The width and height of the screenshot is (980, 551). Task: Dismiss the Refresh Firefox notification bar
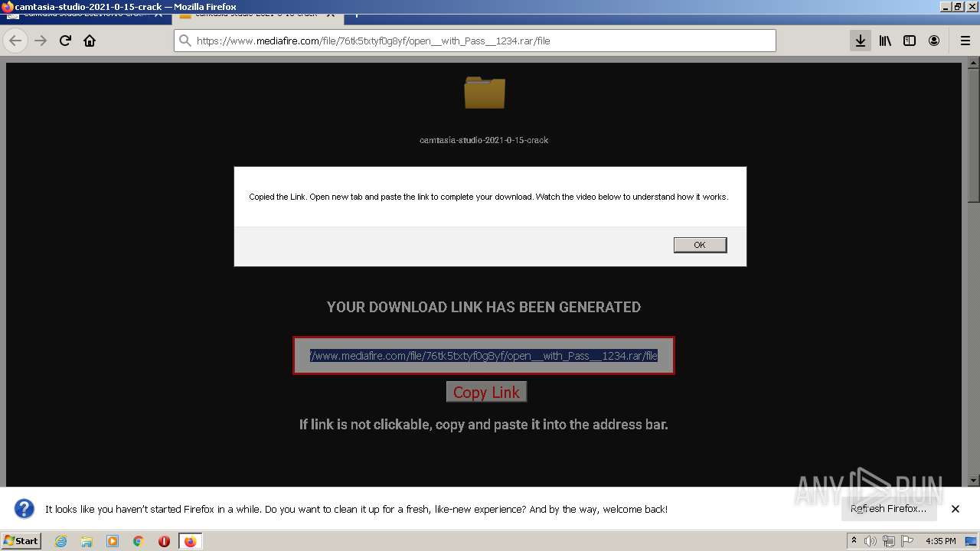(x=955, y=509)
